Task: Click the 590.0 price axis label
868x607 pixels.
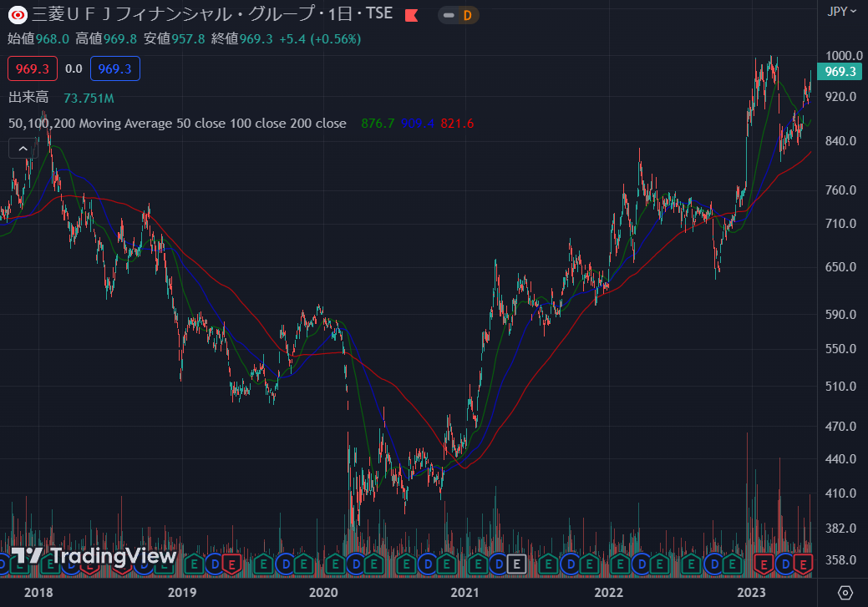Action: 840,314
